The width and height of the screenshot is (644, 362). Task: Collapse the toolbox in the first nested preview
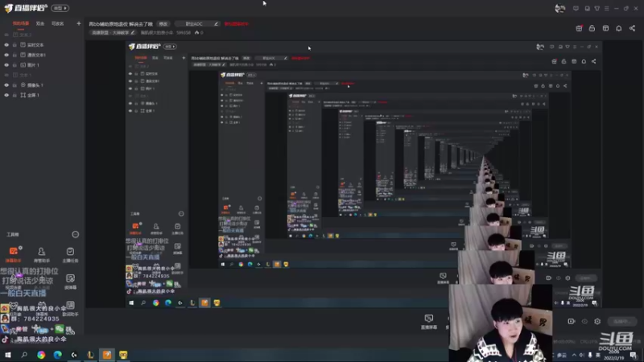(181, 214)
